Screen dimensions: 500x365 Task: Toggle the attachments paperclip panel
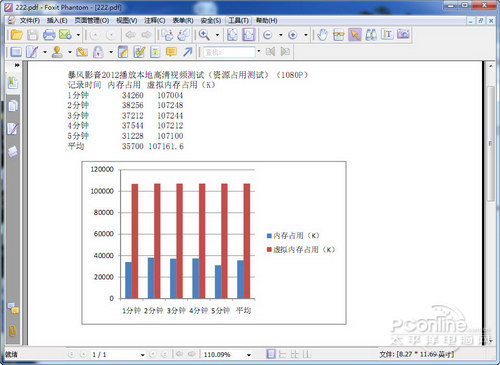(13, 331)
